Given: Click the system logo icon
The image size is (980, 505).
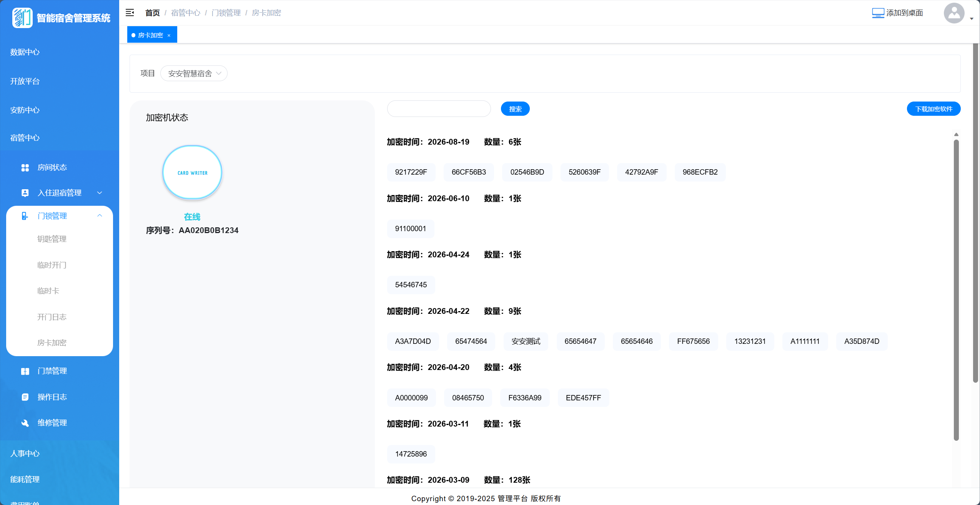Looking at the screenshot, I should click(x=22, y=18).
